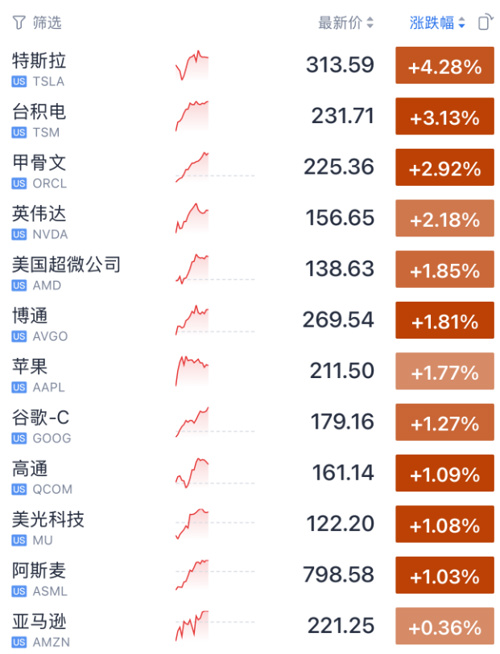Open the 谷歌-C GOOG sparkline chart
This screenshot has width=500, height=654.
(192, 422)
